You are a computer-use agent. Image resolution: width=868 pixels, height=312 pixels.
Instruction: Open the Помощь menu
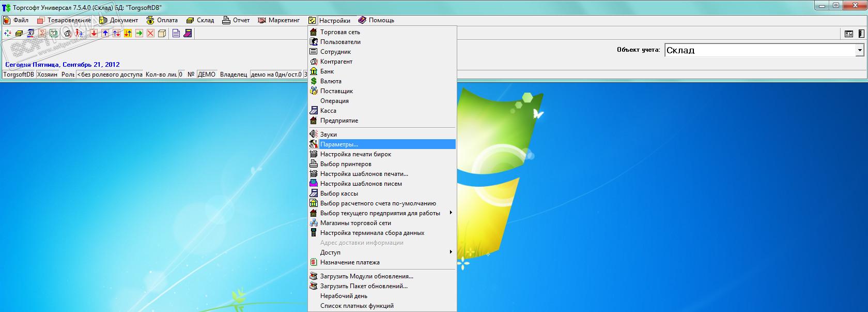click(x=376, y=20)
